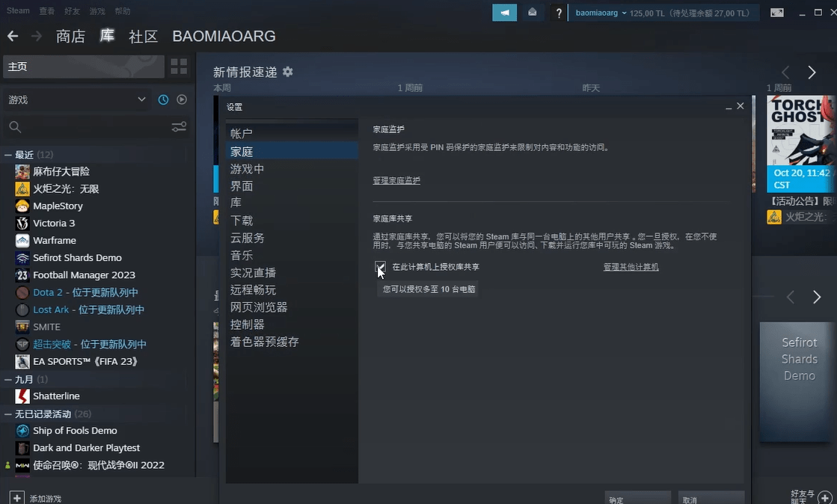Click the 确定 button
This screenshot has width=837, height=504.
click(637, 499)
